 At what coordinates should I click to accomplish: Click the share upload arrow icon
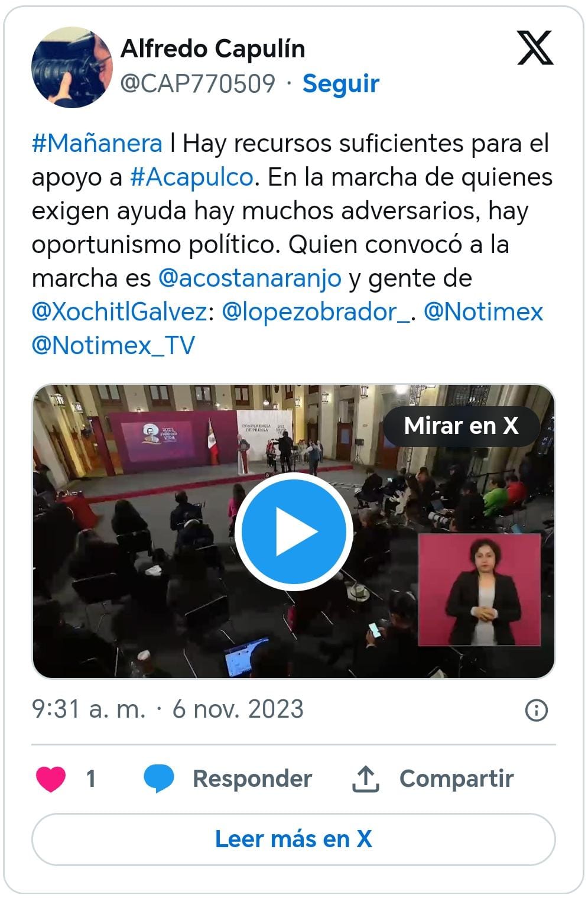coord(366,779)
